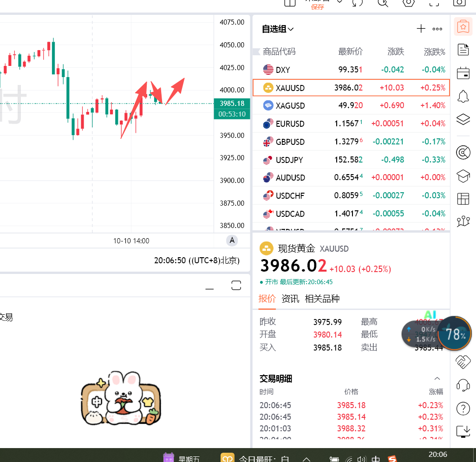476x462 pixels.
Task: Switch to the 资讯 tab
Action: [290, 299]
